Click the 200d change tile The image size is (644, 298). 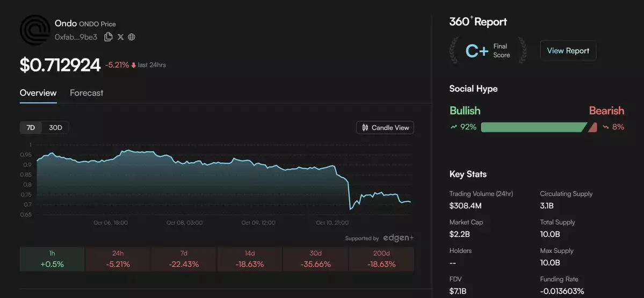pyautogui.click(x=381, y=259)
